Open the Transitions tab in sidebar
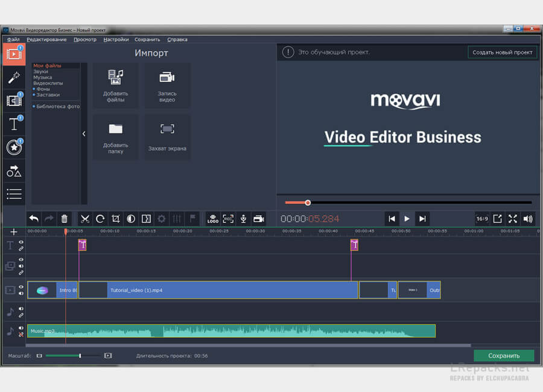The width and height of the screenshot is (543, 392). (14, 101)
